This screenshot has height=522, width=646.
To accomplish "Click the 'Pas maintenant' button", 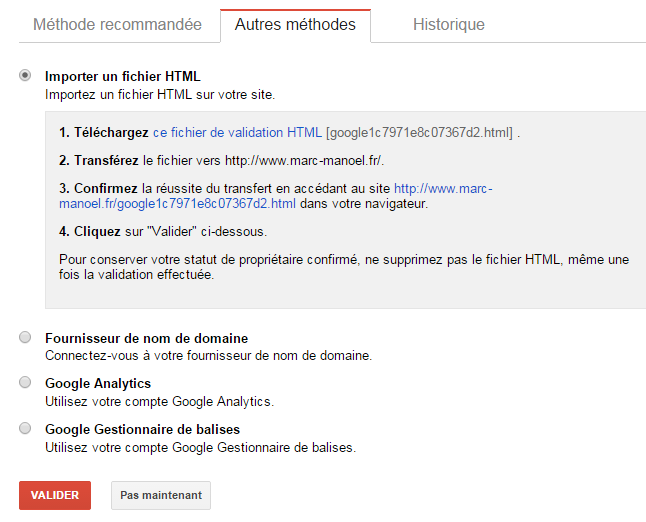I will coord(160,495).
